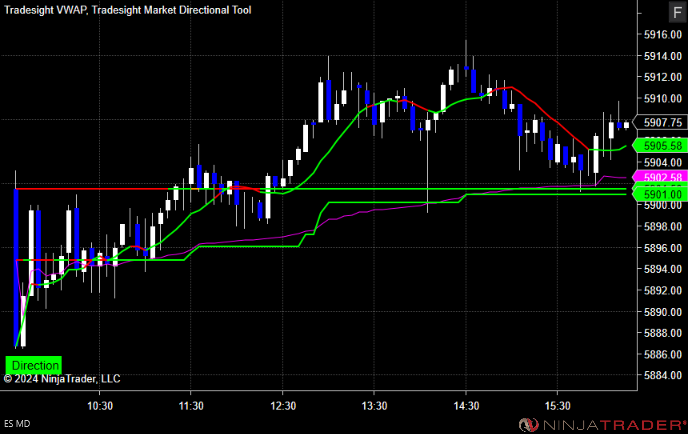The width and height of the screenshot is (688, 434).
Task: Select the magenta 5902.58 VWAP marker
Action: (x=660, y=177)
